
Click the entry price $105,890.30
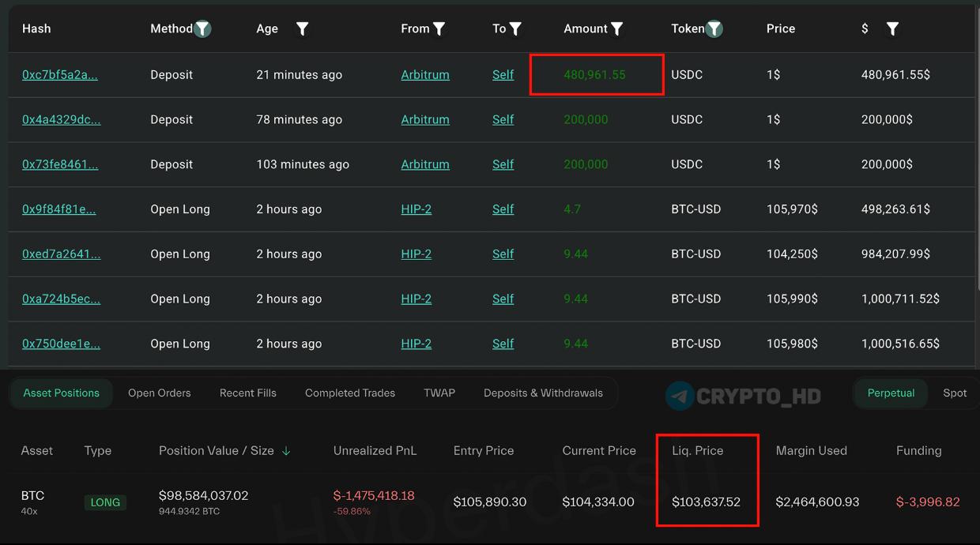coord(490,502)
